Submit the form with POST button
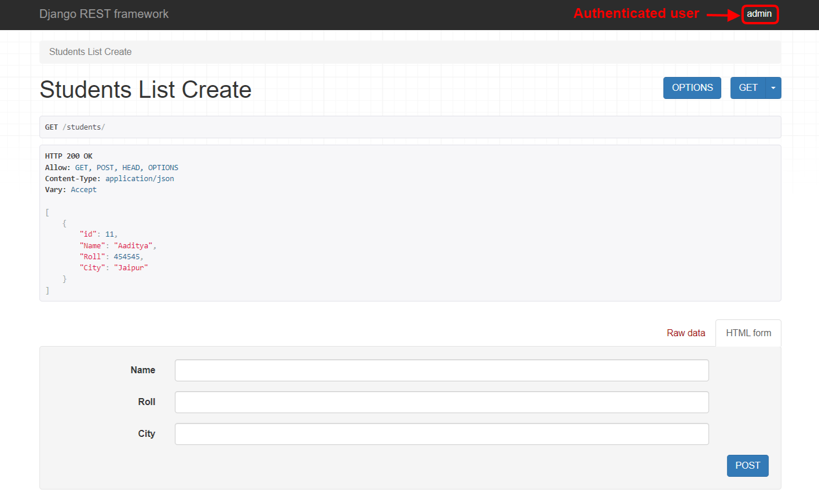This screenshot has width=819, height=504. tap(747, 466)
